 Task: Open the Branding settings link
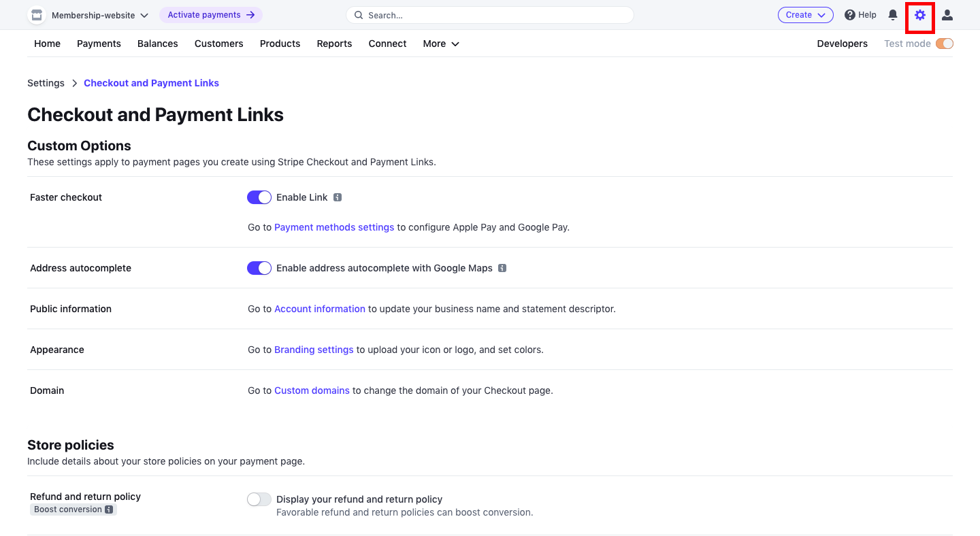(314, 350)
